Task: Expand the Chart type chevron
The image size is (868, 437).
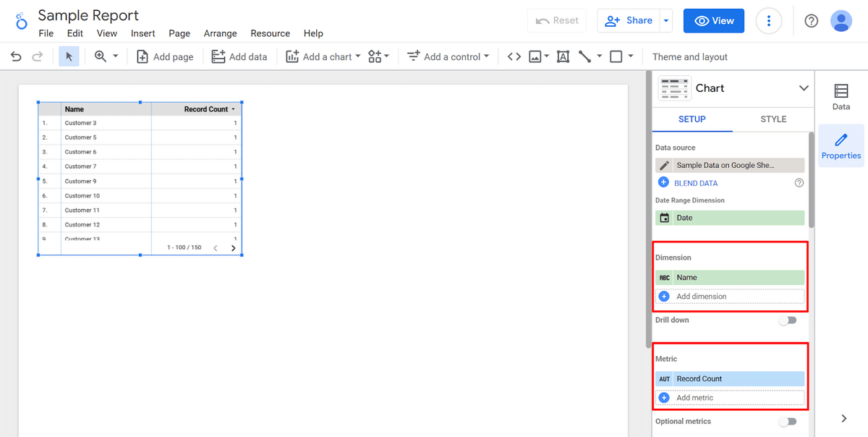Action: tap(803, 88)
